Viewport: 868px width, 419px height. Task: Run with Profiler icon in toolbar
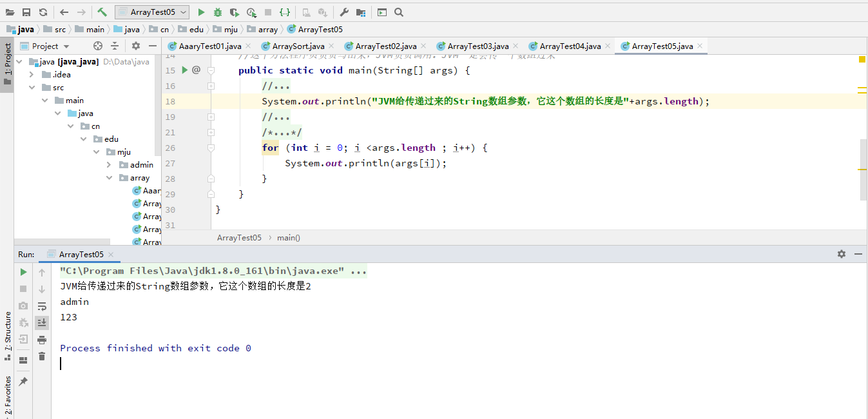(x=251, y=12)
